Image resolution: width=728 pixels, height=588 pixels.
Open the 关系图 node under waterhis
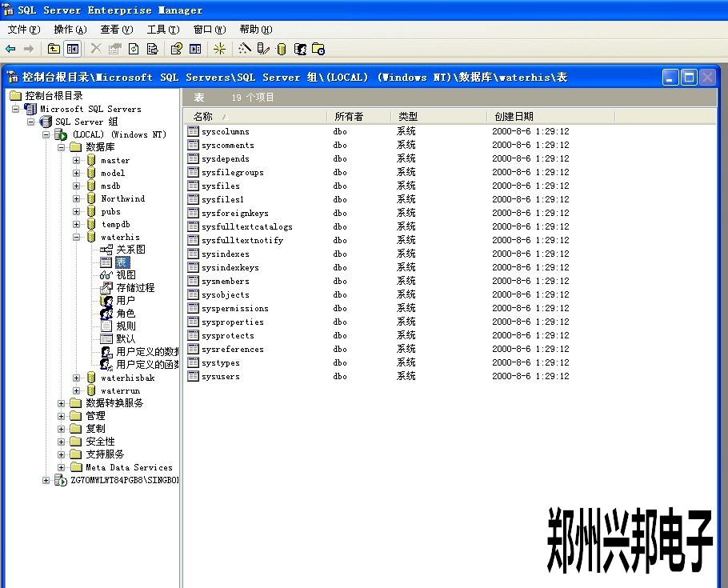[x=130, y=250]
